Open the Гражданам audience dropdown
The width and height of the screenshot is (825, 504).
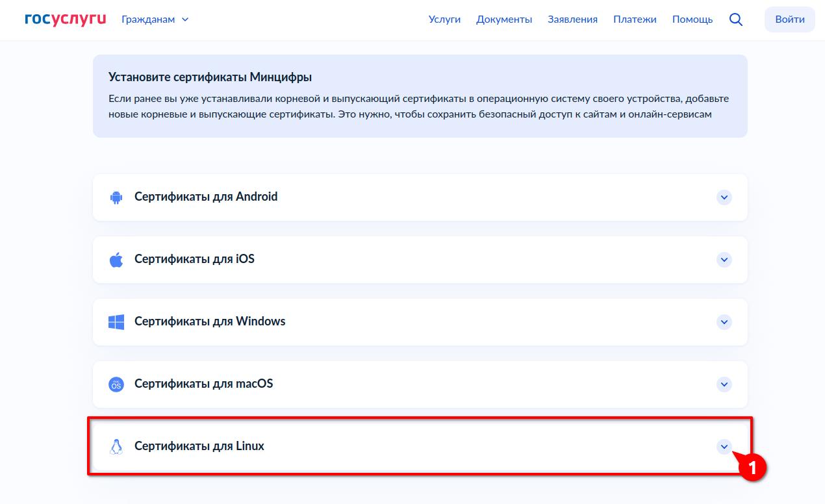155,19
